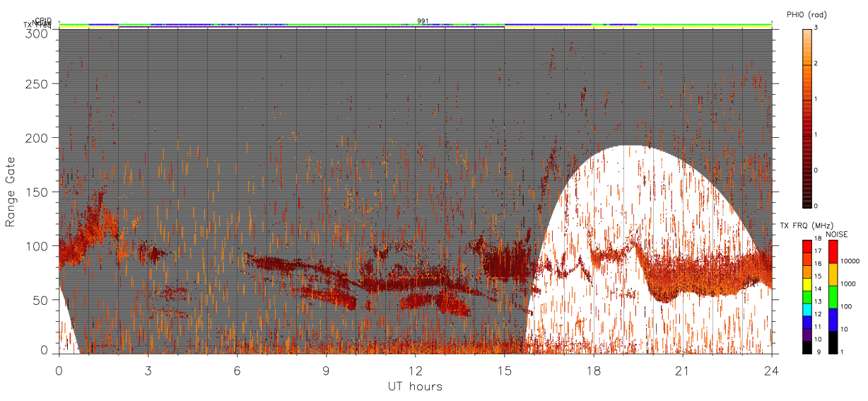Click x-axis tick label '21'
The height and width of the screenshot is (401, 868).
[x=682, y=370]
